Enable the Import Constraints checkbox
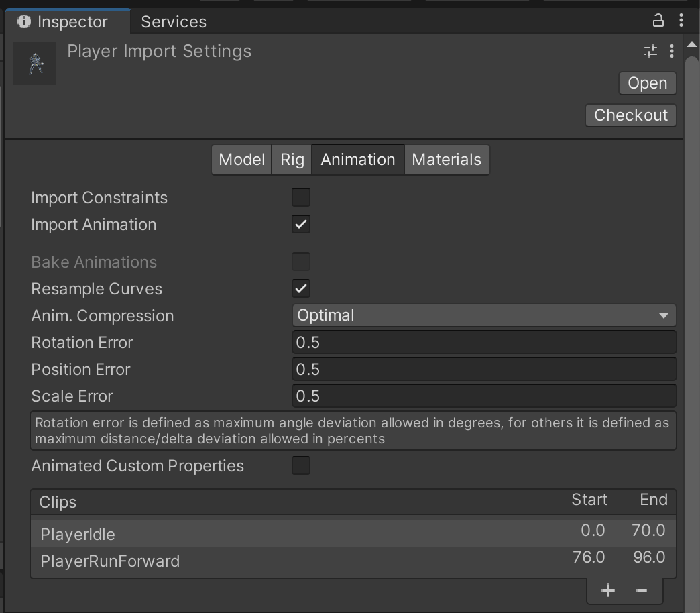The image size is (700, 613). pyautogui.click(x=301, y=197)
